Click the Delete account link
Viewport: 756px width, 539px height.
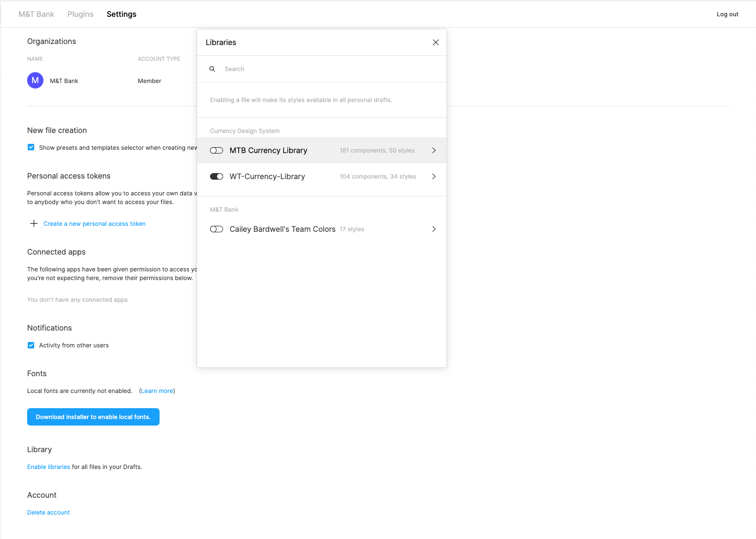[48, 512]
